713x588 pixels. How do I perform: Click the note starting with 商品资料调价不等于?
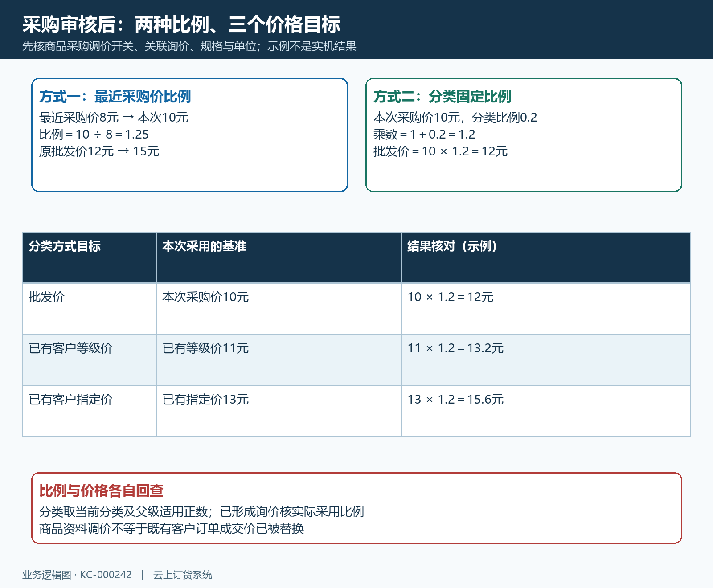[172, 529]
